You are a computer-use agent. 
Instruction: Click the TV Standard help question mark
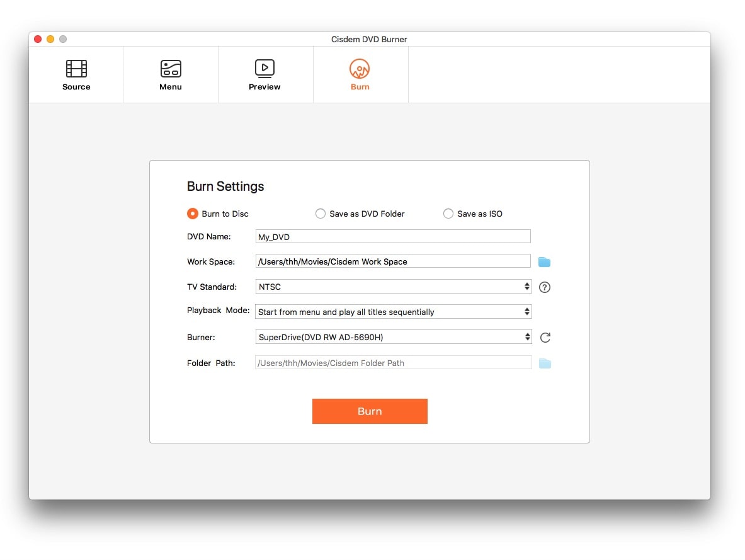pyautogui.click(x=545, y=287)
